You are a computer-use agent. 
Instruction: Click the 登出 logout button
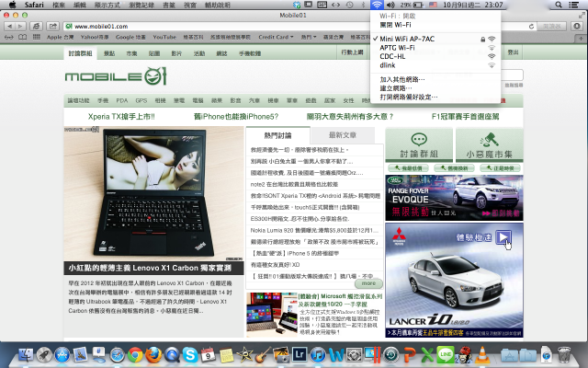coord(513,52)
